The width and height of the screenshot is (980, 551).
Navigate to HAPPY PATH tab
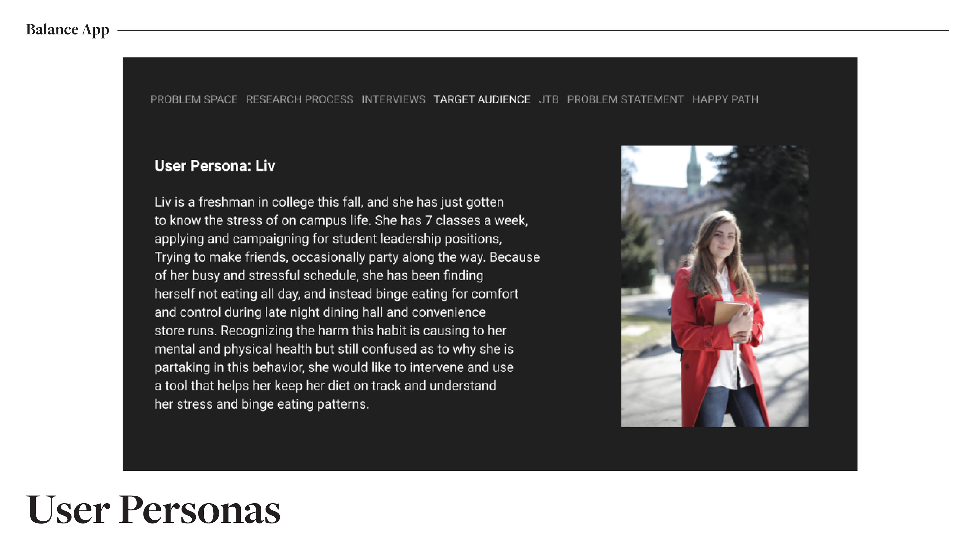(725, 99)
